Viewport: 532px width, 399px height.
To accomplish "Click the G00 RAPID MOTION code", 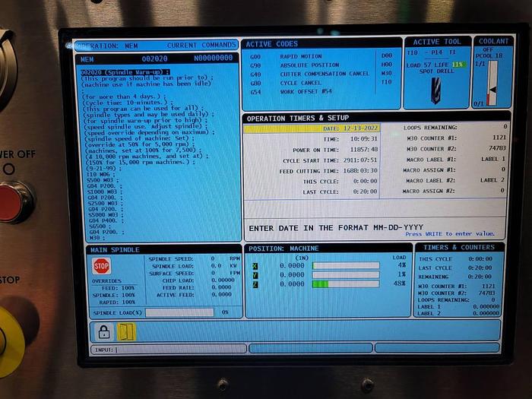I will tap(286, 56).
